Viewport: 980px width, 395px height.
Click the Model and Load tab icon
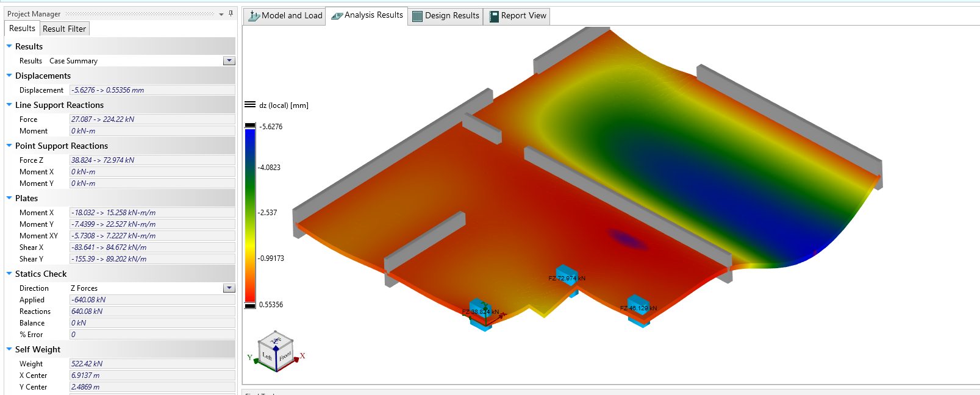254,16
